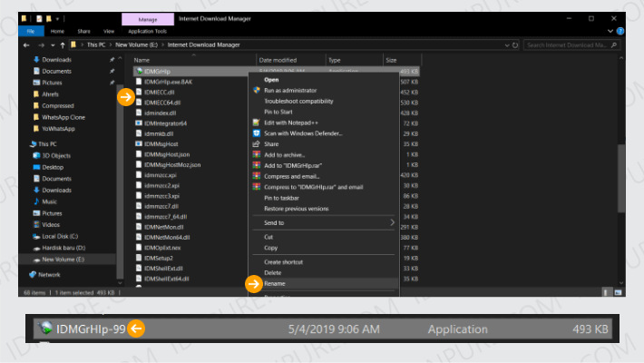Open 3D Objects in sidebar
644x363 pixels.
click(56, 156)
